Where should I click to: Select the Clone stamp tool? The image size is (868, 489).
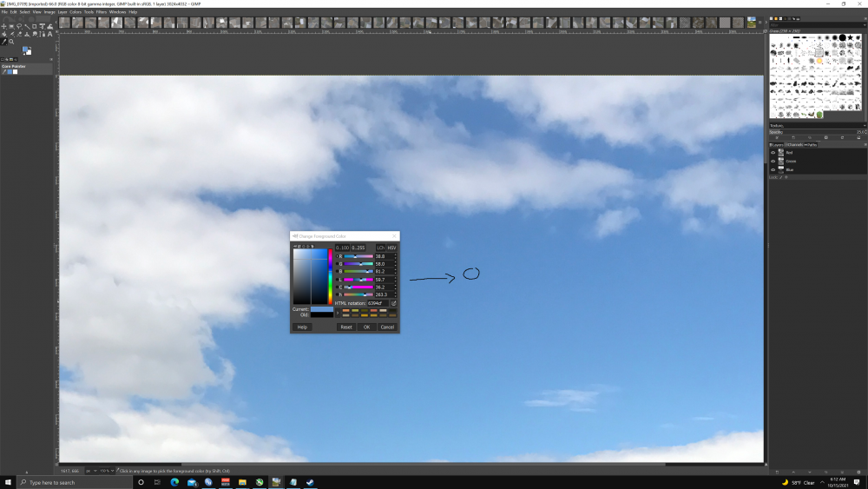[x=27, y=35]
